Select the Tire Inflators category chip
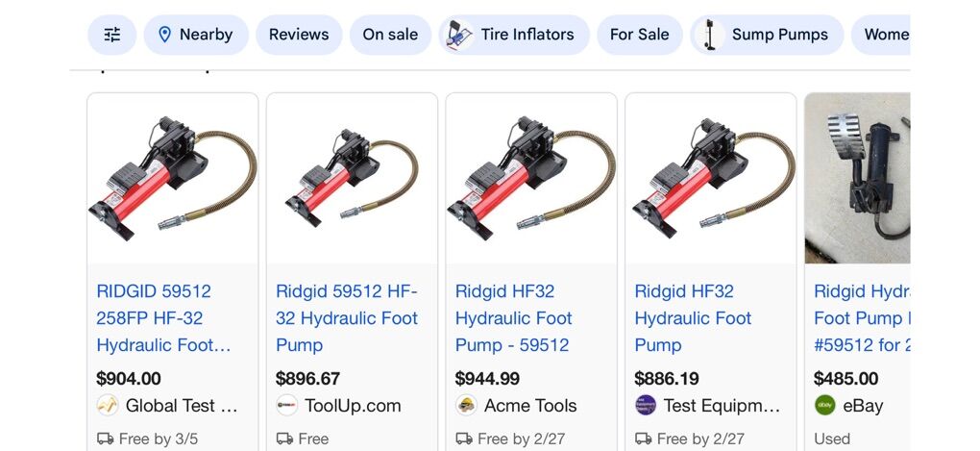This screenshot has height=451, width=980. [x=527, y=35]
